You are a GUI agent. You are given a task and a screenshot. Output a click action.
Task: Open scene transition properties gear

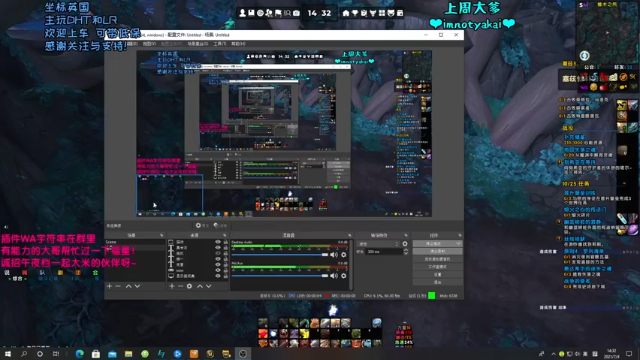pos(404,244)
